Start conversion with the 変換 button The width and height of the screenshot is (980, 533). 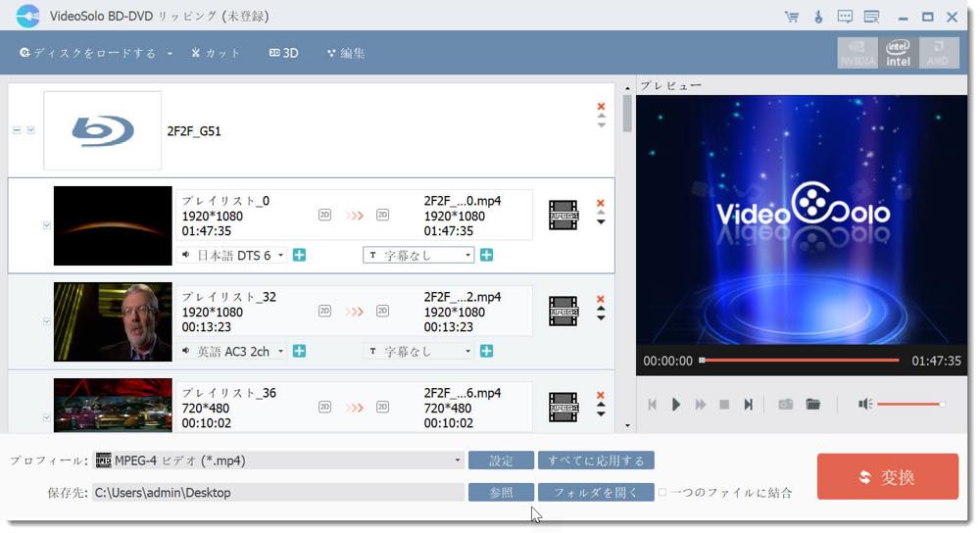point(888,477)
